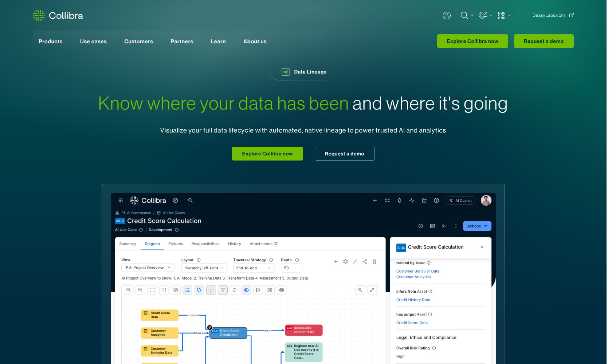
Task: Open the Credit History Data link
Action: tap(413, 300)
